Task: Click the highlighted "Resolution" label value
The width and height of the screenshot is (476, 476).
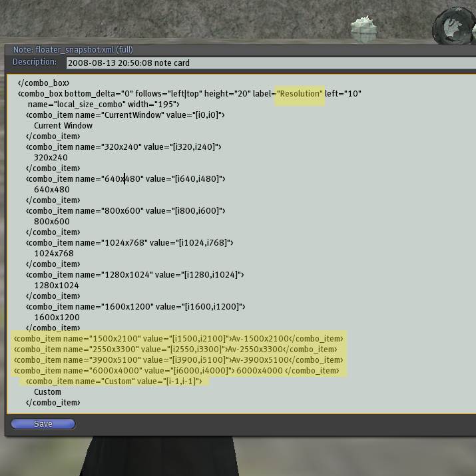Action: click(300, 94)
